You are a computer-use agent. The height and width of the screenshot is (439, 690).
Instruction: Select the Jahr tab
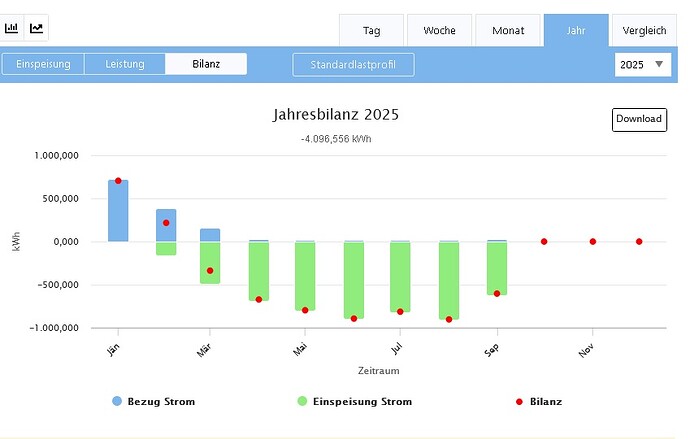(575, 31)
